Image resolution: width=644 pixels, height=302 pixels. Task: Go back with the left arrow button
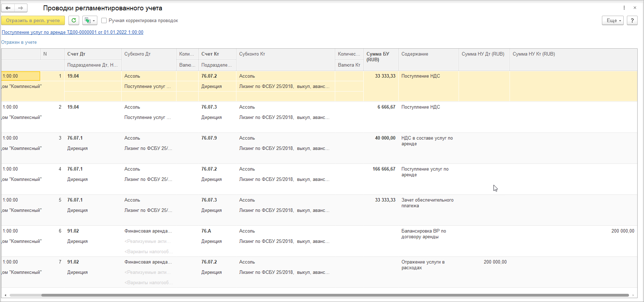[8, 8]
